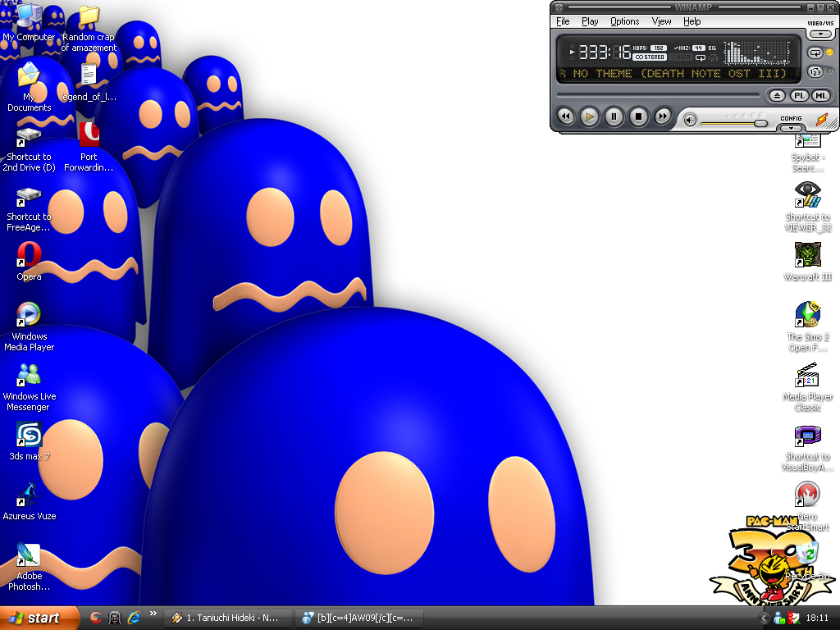Expand the Winamp VIDEO/VIS drawer arrow
Viewport: 840px width, 630px height.
click(820, 34)
